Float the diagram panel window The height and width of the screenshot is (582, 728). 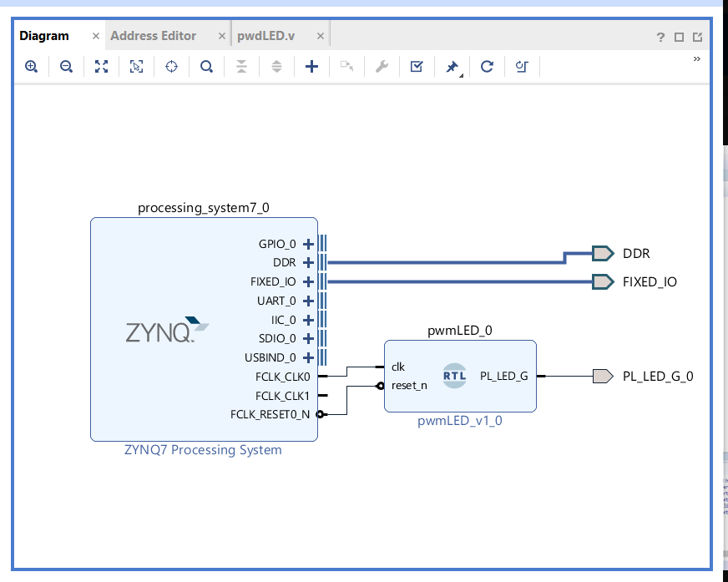point(697,38)
